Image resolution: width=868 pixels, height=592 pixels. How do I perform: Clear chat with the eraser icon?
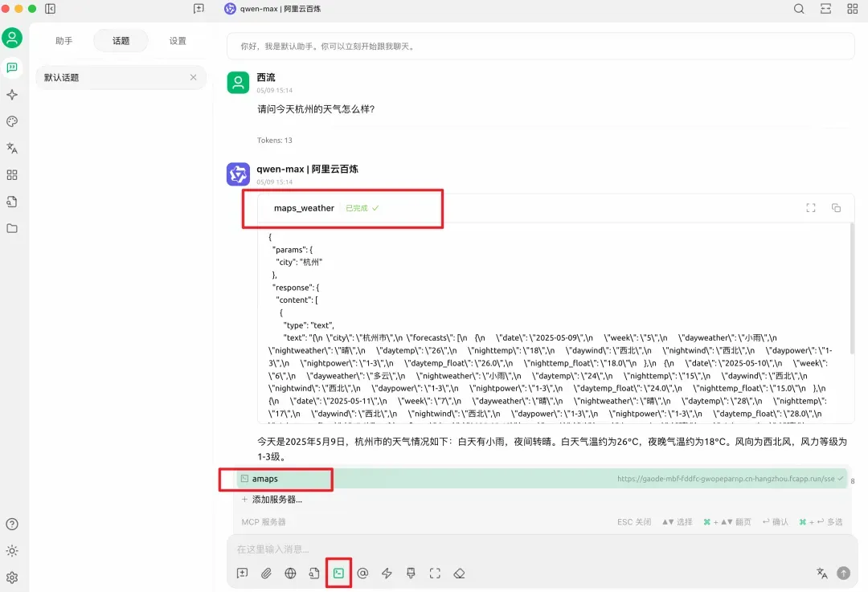(459, 574)
